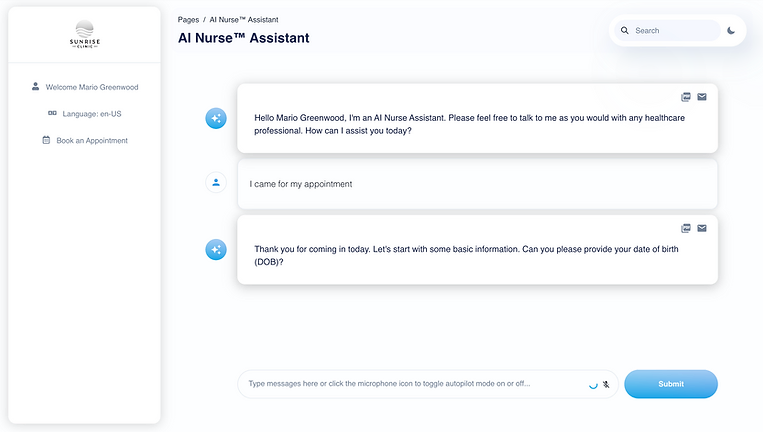This screenshot has width=763, height=432.
Task: Click the AI Nurse™ Assistant breadcrumb link
Action: pyautogui.click(x=244, y=20)
